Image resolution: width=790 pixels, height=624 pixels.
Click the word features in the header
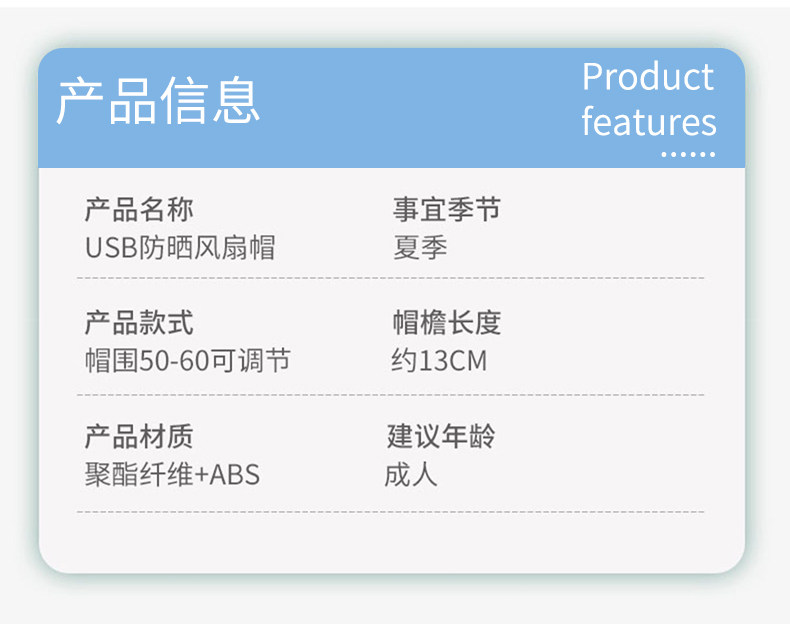click(x=649, y=122)
